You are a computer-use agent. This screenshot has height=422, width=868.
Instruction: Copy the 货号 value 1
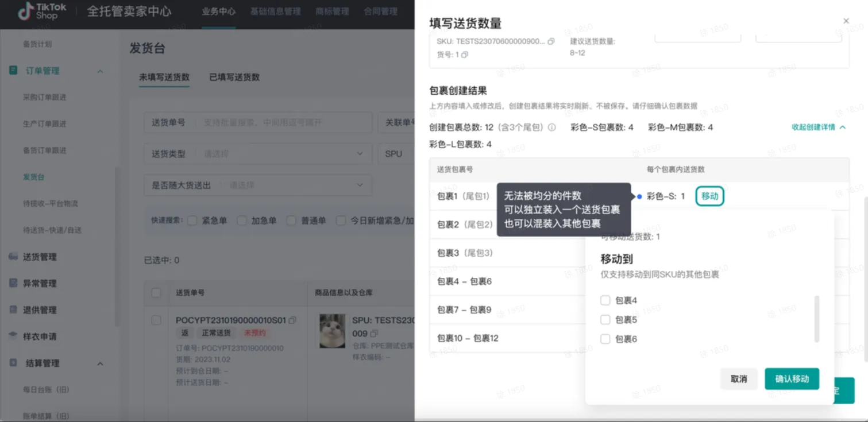pos(465,55)
